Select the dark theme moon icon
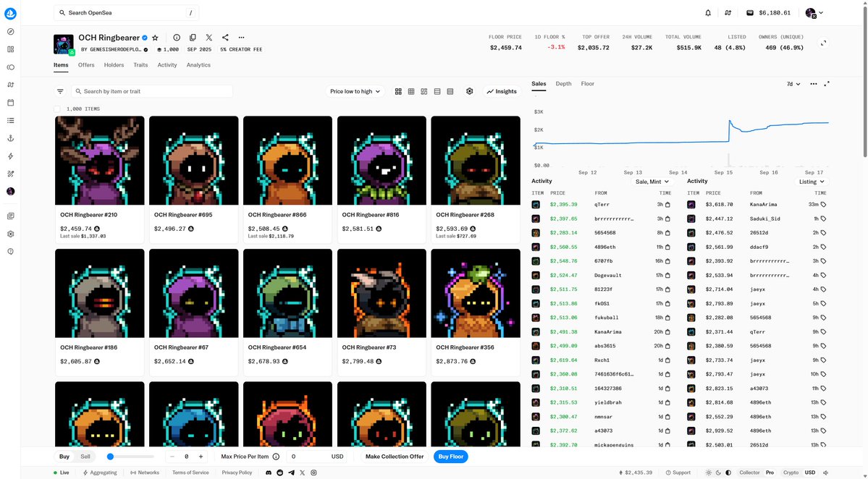This screenshot has height=479, width=868. [x=719, y=473]
